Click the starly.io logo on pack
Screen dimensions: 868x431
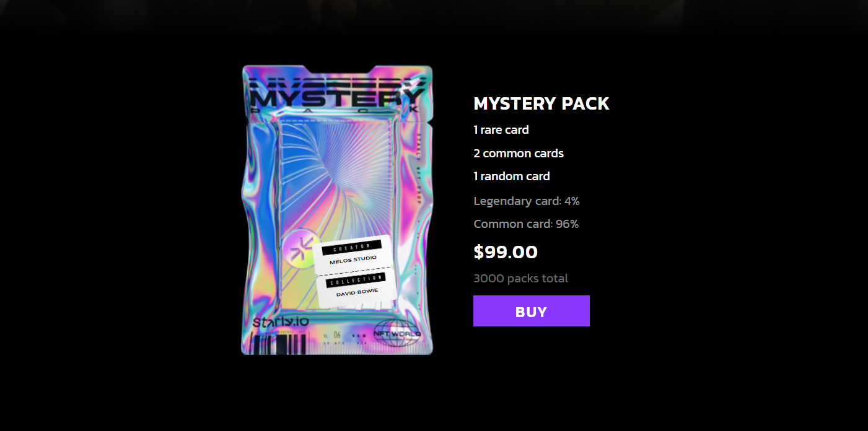tap(280, 323)
